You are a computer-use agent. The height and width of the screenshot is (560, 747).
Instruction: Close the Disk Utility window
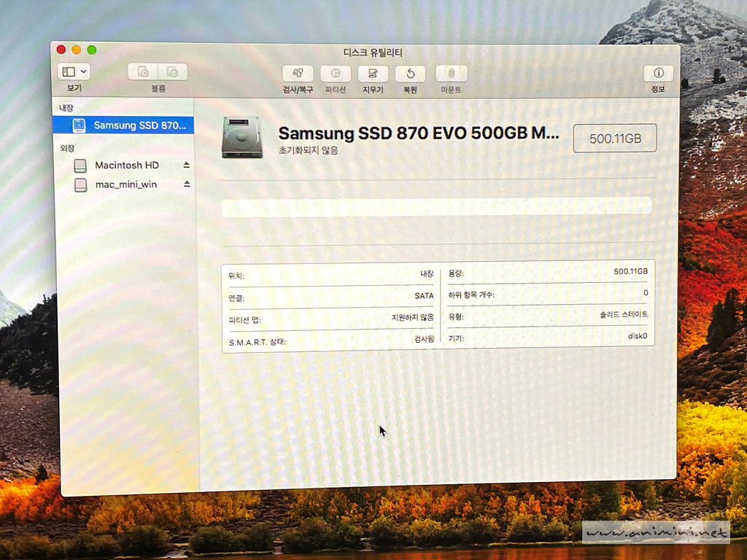tap(61, 50)
